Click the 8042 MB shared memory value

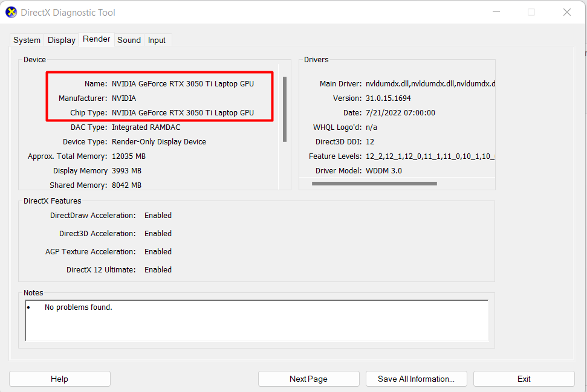click(126, 185)
